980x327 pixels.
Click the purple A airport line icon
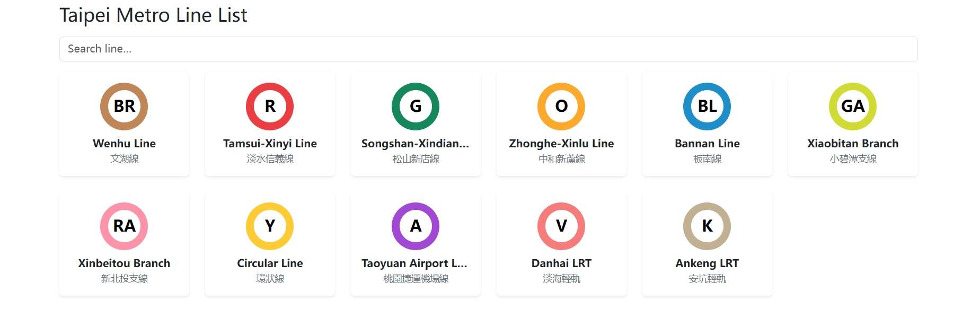click(416, 226)
